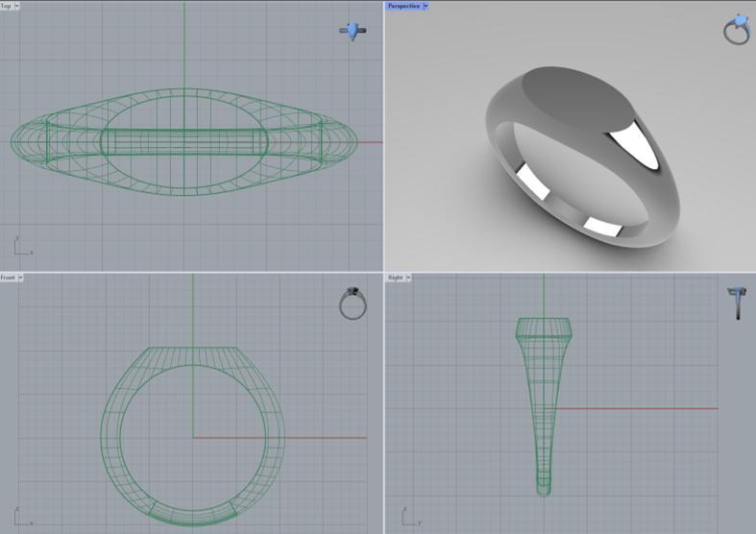Image resolution: width=756 pixels, height=534 pixels.
Task: Click the Top viewport title label
Action: [x=6, y=6]
